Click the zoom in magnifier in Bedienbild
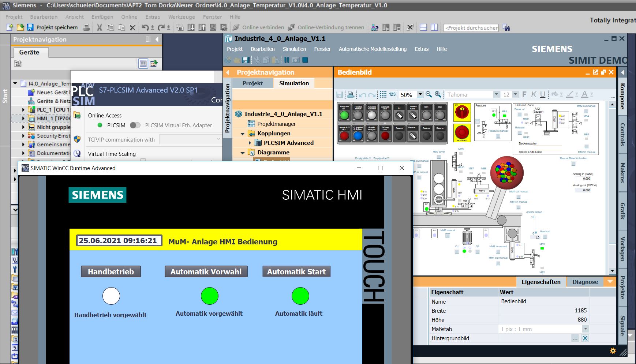Viewport: 636px width, 364px height. pos(438,94)
